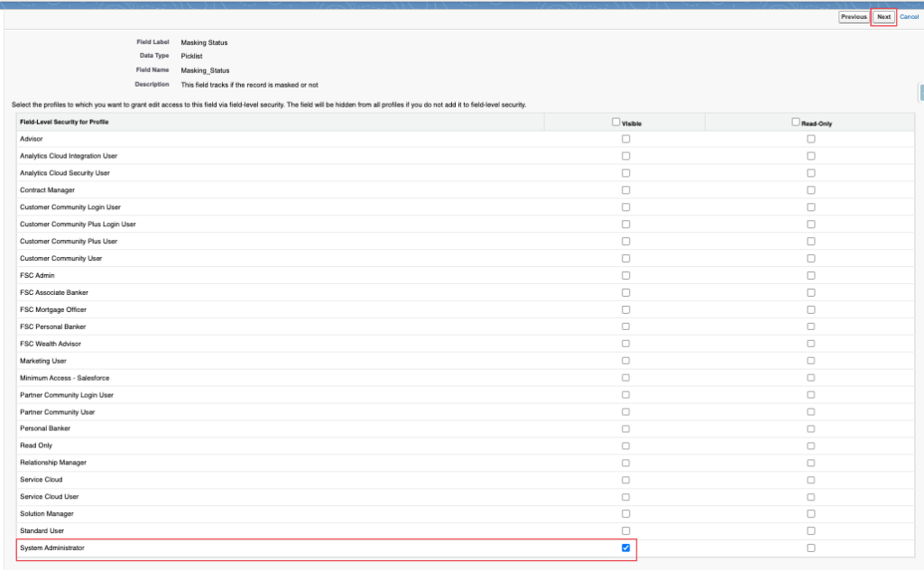The width and height of the screenshot is (924, 570).
Task: Check Read-Only for the Read Only profile
Action: coord(811,446)
